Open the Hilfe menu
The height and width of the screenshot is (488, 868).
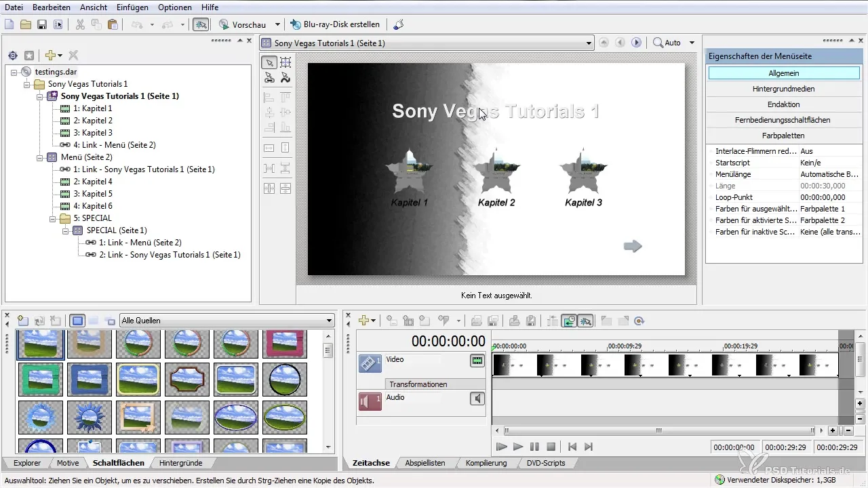click(x=210, y=7)
